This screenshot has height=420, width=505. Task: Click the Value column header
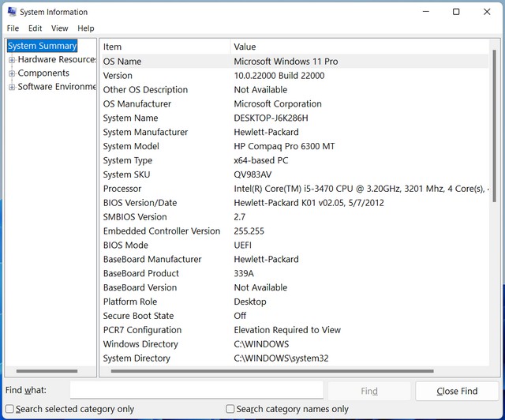click(x=360, y=47)
